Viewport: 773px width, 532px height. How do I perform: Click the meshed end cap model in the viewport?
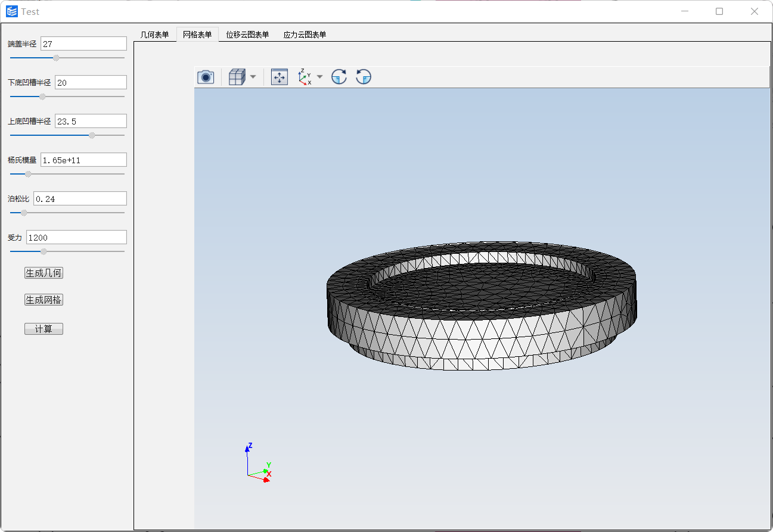pos(482,305)
